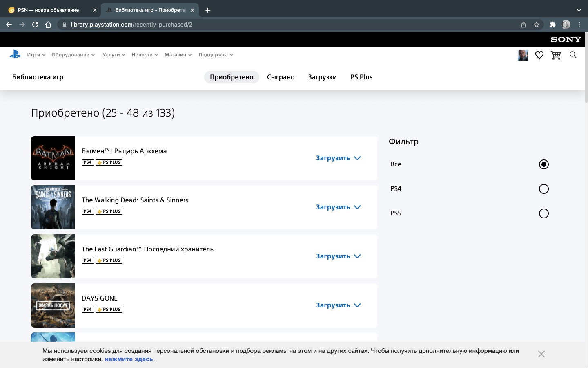This screenshot has height=368, width=588.
Task: Click the Saints & Sinners cover
Action: coord(53,207)
